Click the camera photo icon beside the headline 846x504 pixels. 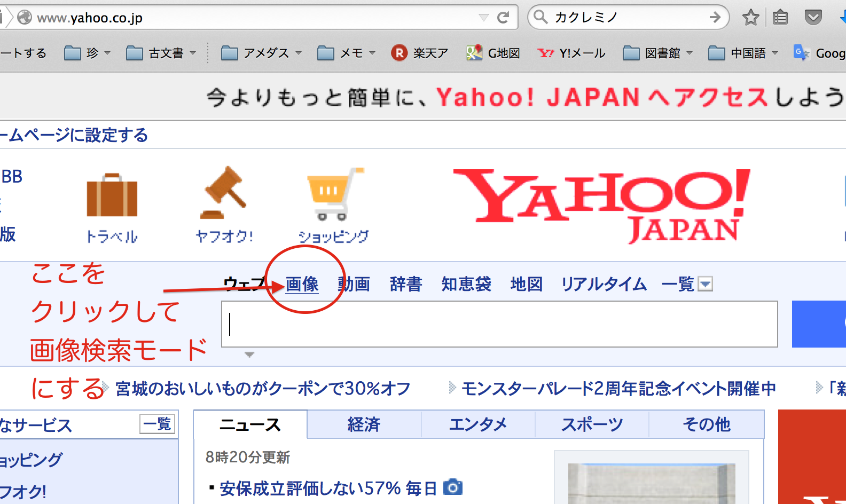[x=452, y=487]
